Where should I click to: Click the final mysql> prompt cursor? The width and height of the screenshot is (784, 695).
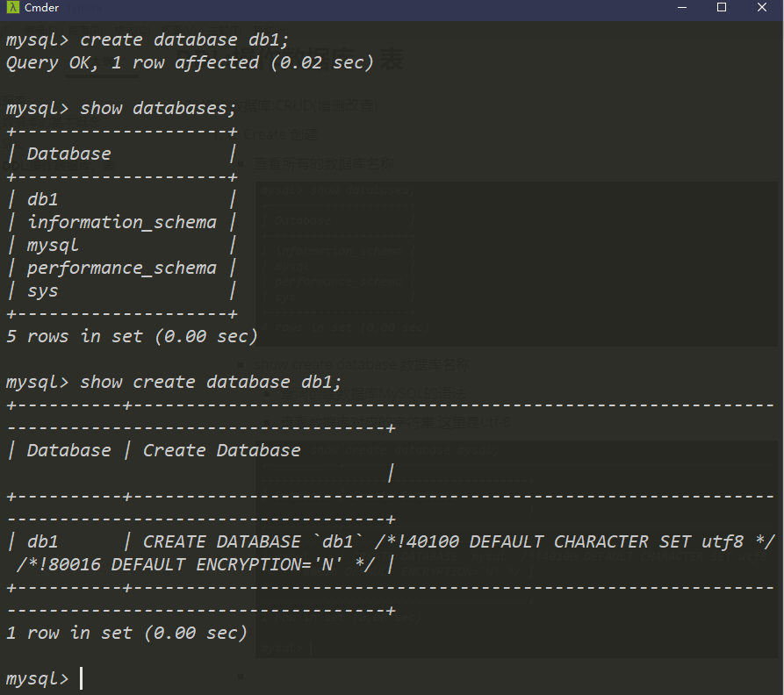pos(81,678)
